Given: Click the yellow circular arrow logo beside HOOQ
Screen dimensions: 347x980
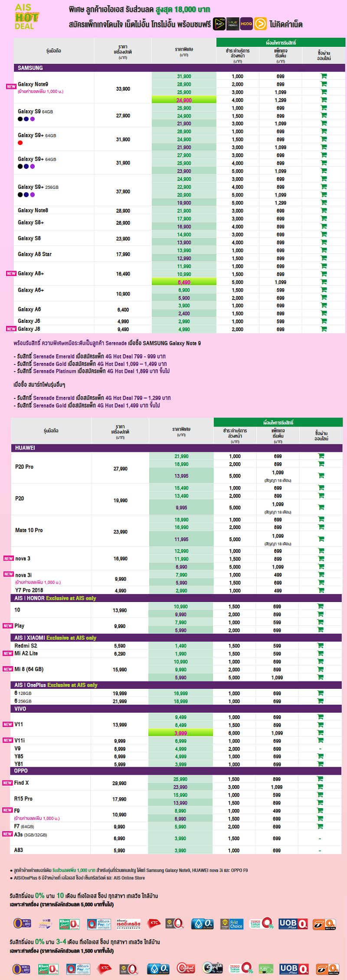Looking at the screenshot, I should pos(260,24).
